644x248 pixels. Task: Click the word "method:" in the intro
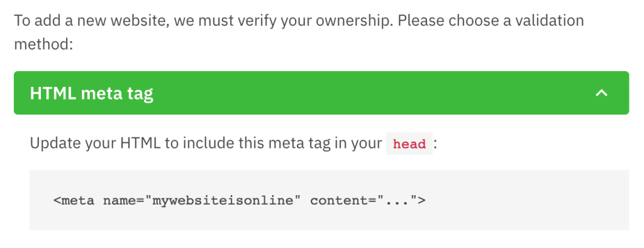pyautogui.click(x=43, y=44)
